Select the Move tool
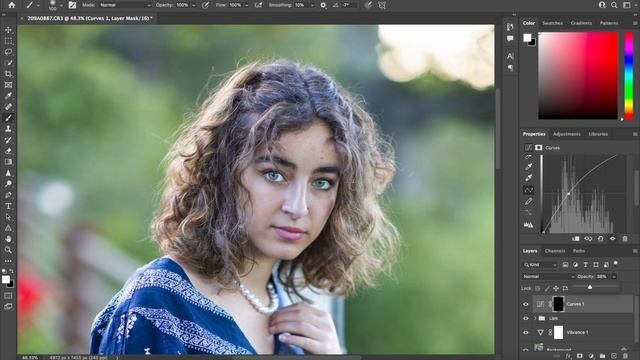The height and width of the screenshot is (360, 640). coord(8,30)
